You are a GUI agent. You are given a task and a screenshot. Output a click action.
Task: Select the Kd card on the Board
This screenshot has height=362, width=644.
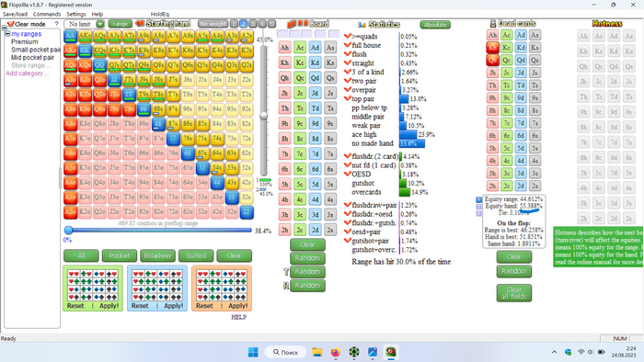[315, 62]
